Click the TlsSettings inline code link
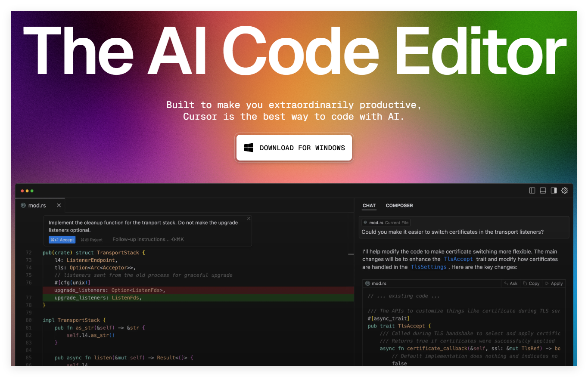 [429, 267]
